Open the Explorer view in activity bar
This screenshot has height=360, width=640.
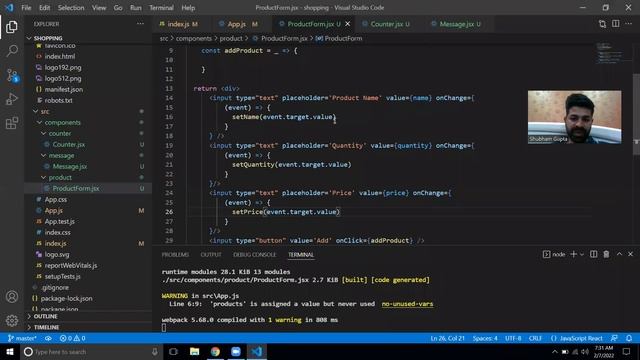[12, 27]
